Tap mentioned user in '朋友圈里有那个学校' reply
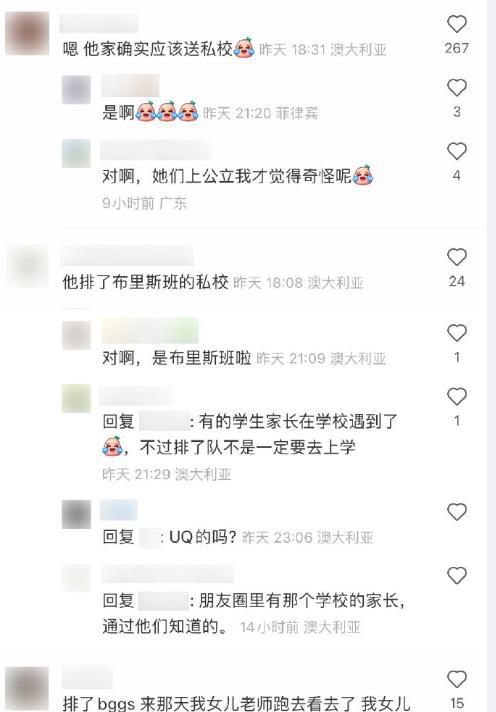The image size is (496, 712). tap(163, 601)
